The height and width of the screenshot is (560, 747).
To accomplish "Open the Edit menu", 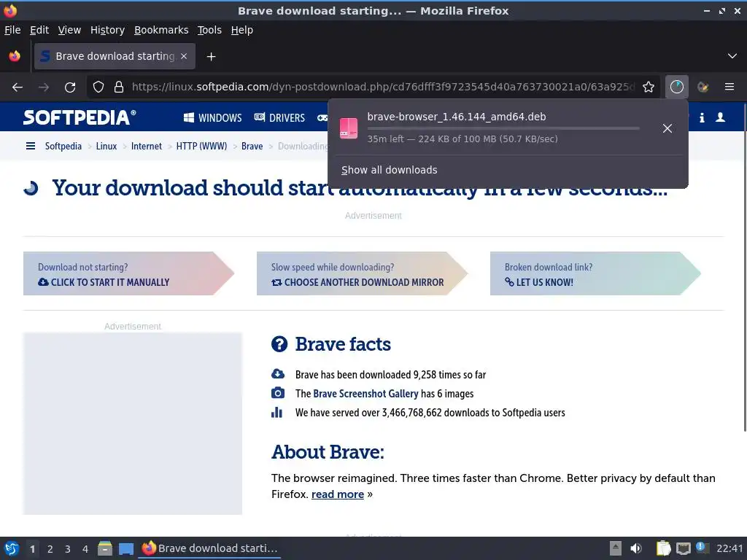I will tap(39, 30).
